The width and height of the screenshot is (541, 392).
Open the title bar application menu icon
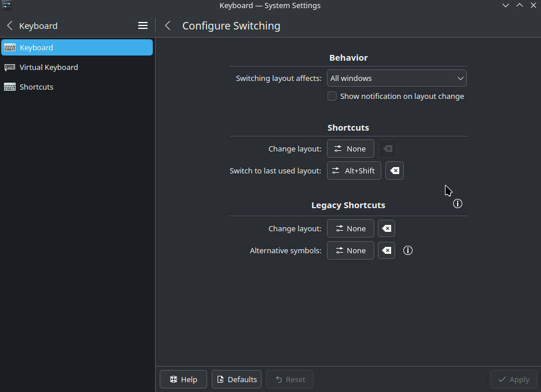point(6,5)
